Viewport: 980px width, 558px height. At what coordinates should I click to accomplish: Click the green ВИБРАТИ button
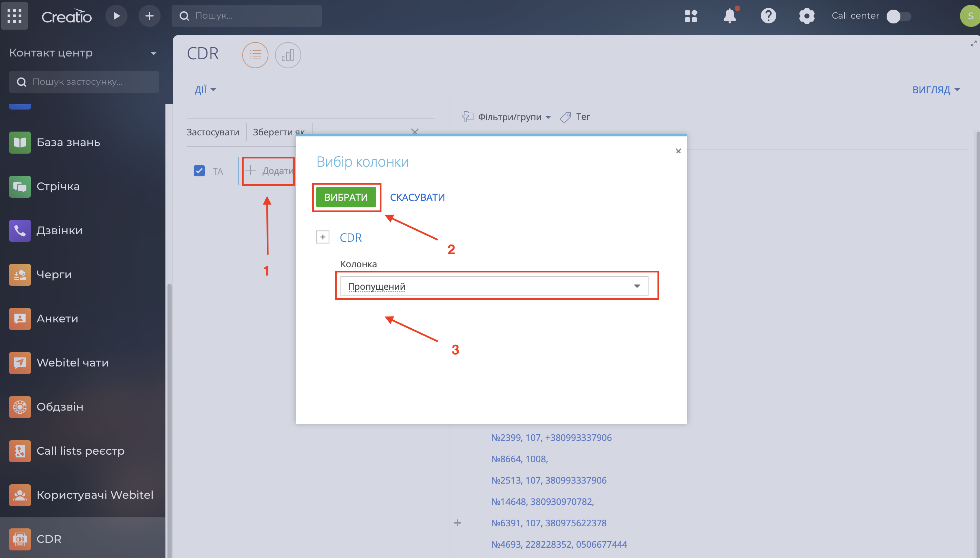346,197
